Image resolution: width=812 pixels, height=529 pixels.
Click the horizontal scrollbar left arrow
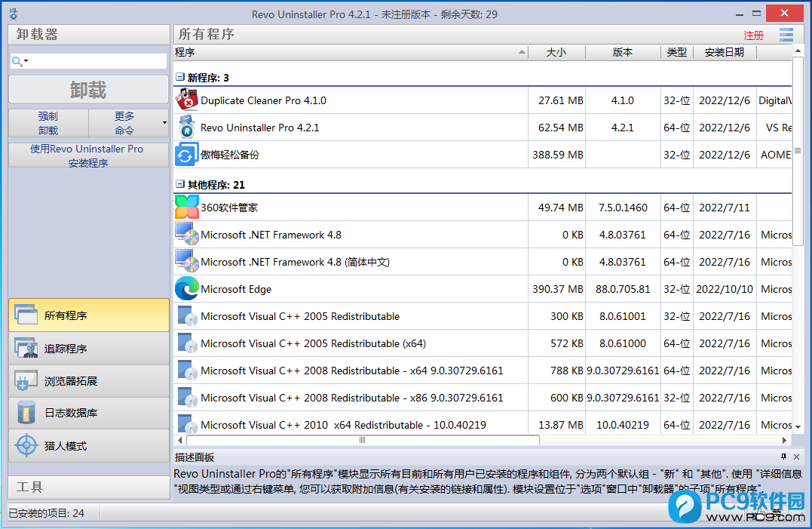179,440
